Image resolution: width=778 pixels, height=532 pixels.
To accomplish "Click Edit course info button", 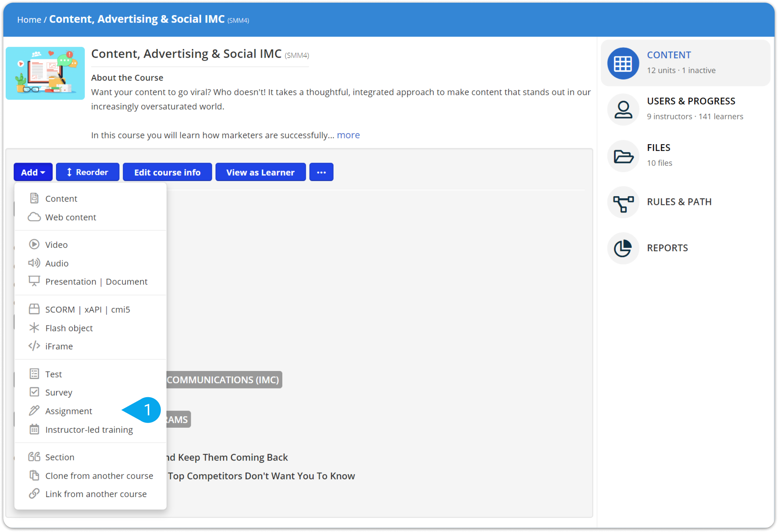I will coord(167,172).
